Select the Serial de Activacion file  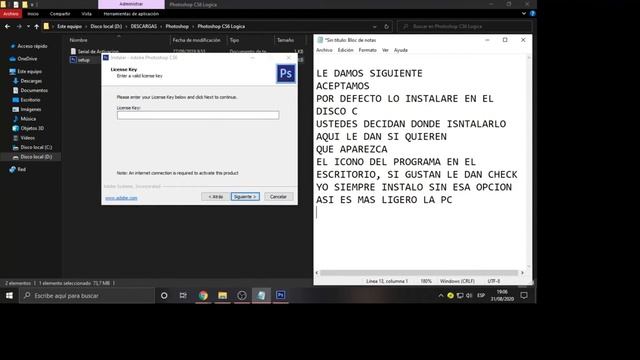(98, 51)
